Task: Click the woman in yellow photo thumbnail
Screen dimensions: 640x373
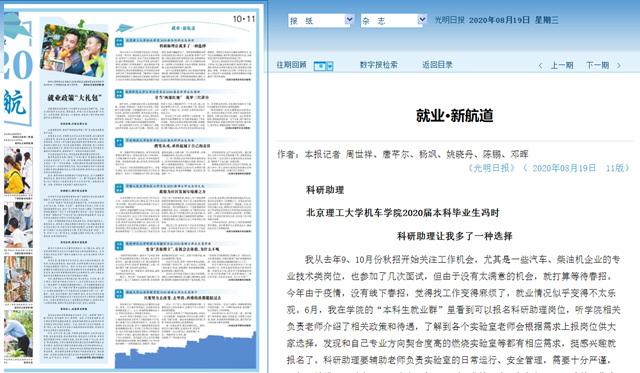Action: tap(18, 170)
